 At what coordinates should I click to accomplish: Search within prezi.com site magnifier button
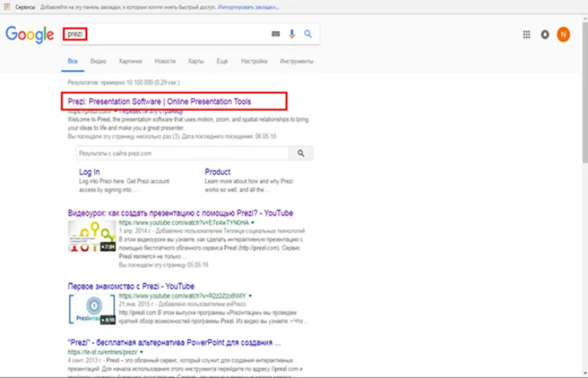[x=301, y=153]
